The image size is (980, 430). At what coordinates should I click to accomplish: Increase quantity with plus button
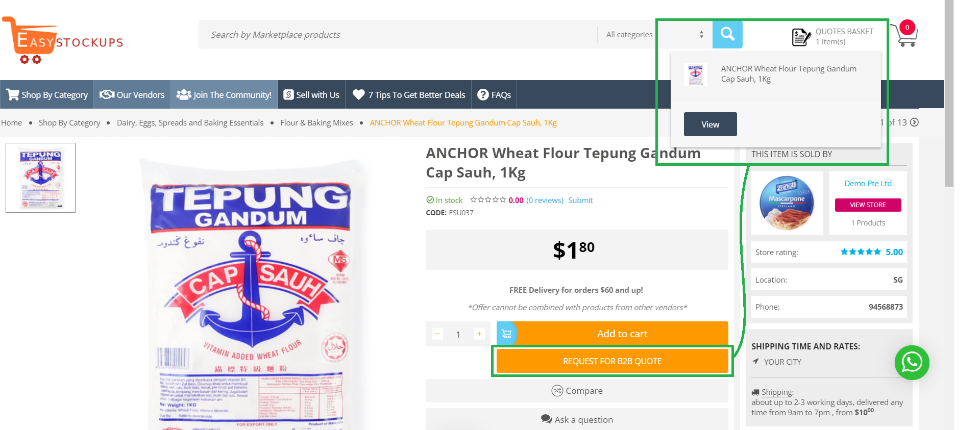click(x=479, y=334)
